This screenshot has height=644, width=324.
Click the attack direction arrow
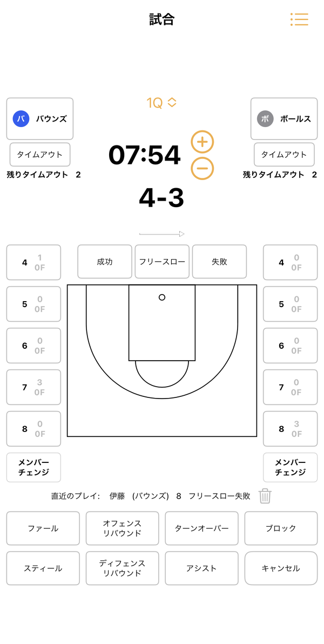pyautogui.click(x=162, y=234)
